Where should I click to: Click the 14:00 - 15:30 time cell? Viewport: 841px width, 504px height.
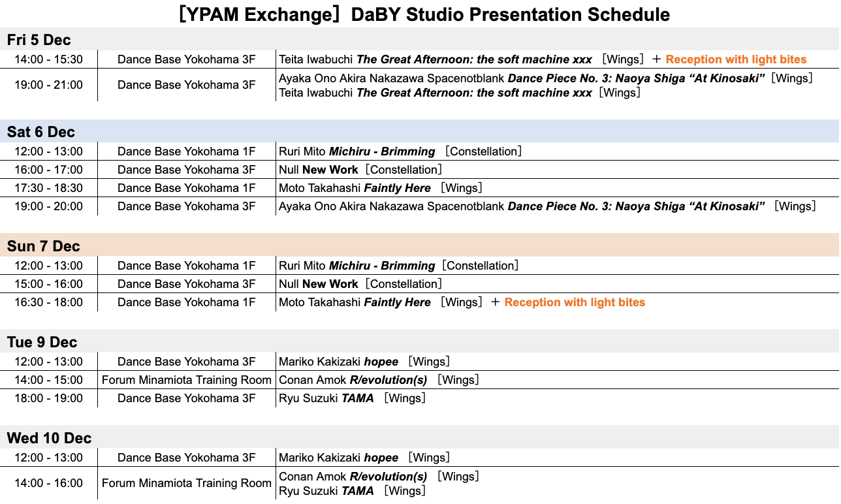[48, 59]
